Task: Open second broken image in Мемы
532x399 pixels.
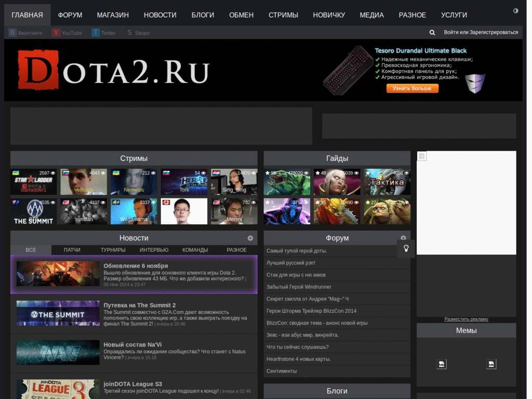Action: point(491,364)
